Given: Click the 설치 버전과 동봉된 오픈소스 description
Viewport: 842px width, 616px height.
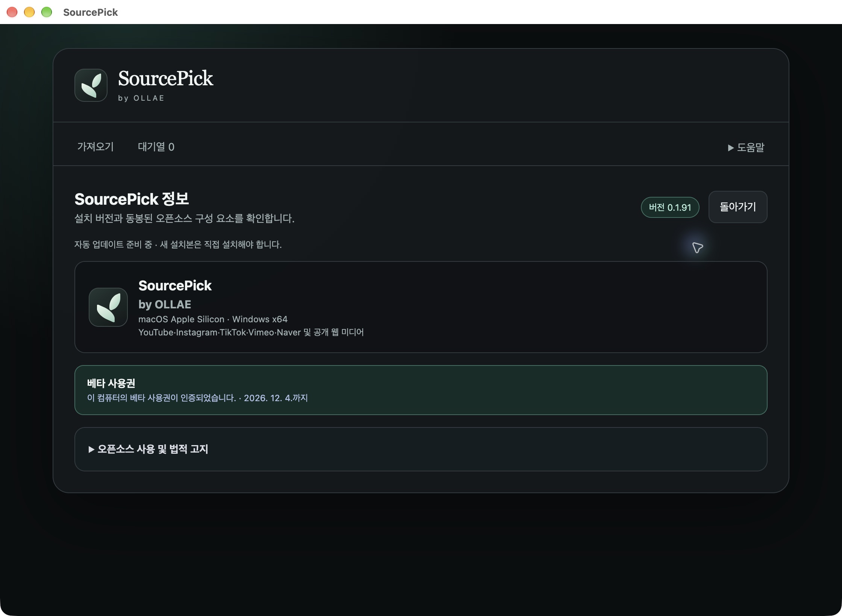Looking at the screenshot, I should 184,218.
